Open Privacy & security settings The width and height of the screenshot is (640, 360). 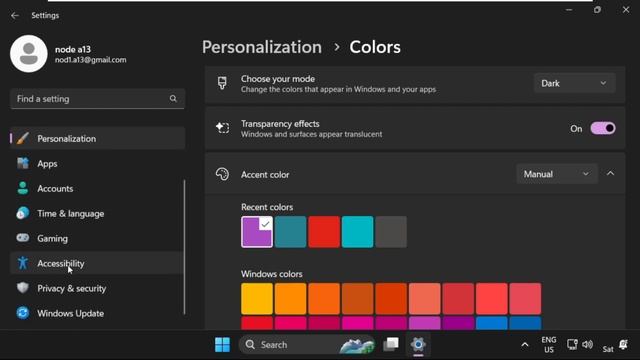98,288
